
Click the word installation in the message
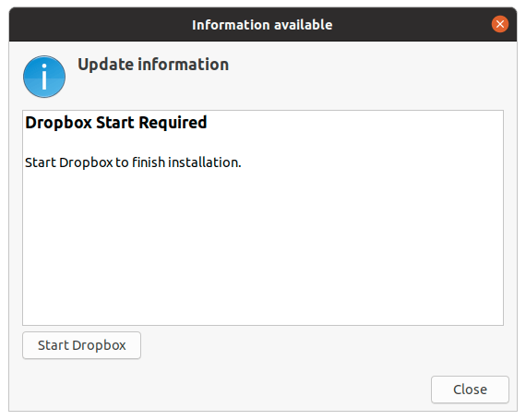pyautogui.click(x=205, y=162)
